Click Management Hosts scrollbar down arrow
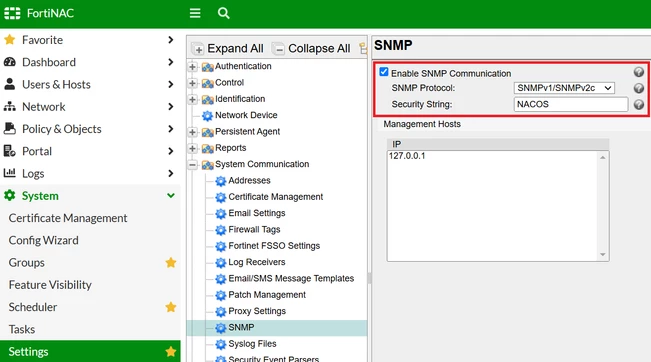Image resolution: width=651 pixels, height=362 pixels. click(x=602, y=254)
